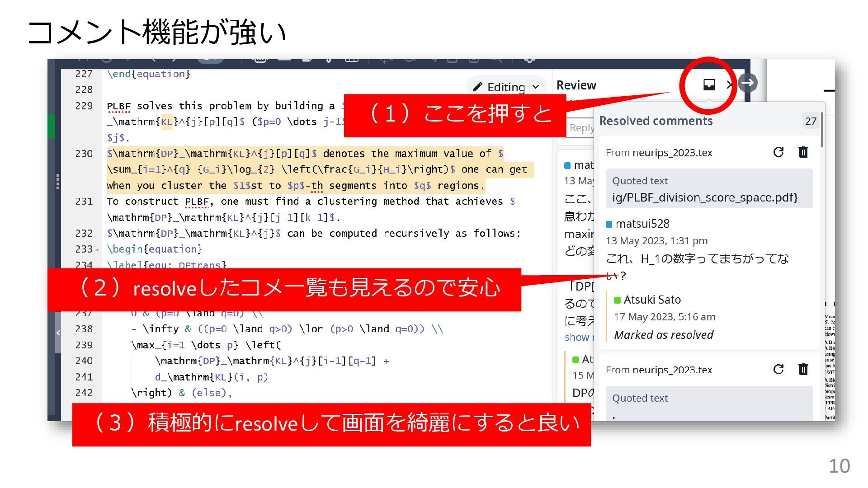
Task: Click the highlighted 'KL' on line 229
Action: point(167,122)
